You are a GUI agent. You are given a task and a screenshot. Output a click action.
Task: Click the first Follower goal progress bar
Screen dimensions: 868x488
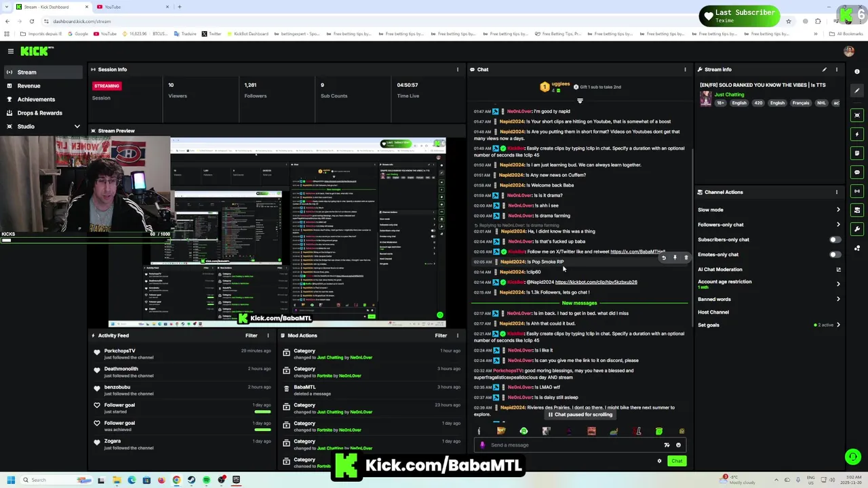(262, 411)
